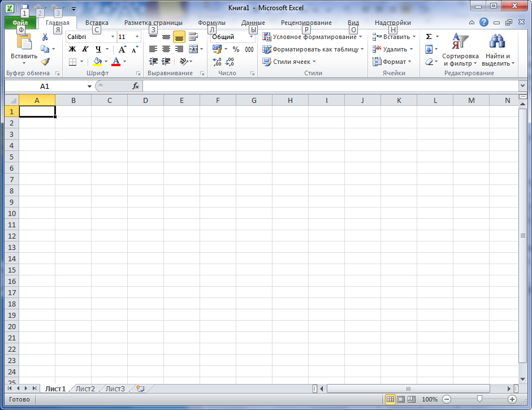Open Форматировать как таблицу dropdown
Viewport: 532px width, 410px height.
[x=313, y=49]
